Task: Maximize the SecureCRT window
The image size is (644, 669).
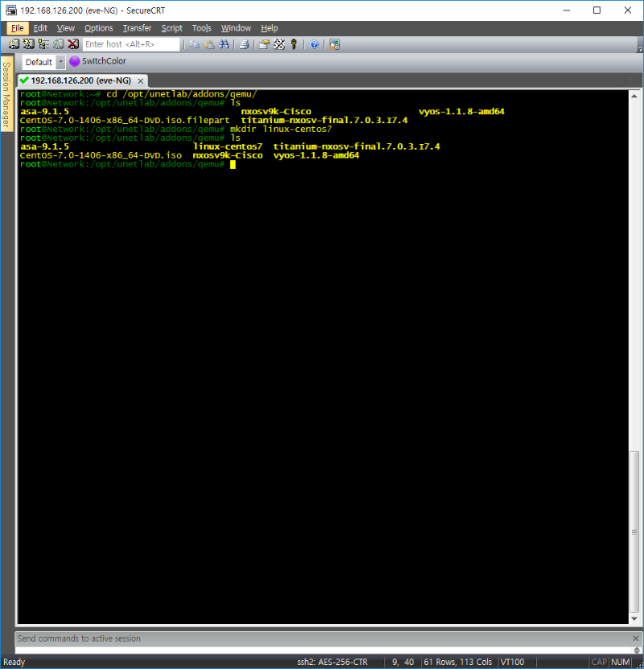Action: pyautogui.click(x=597, y=10)
